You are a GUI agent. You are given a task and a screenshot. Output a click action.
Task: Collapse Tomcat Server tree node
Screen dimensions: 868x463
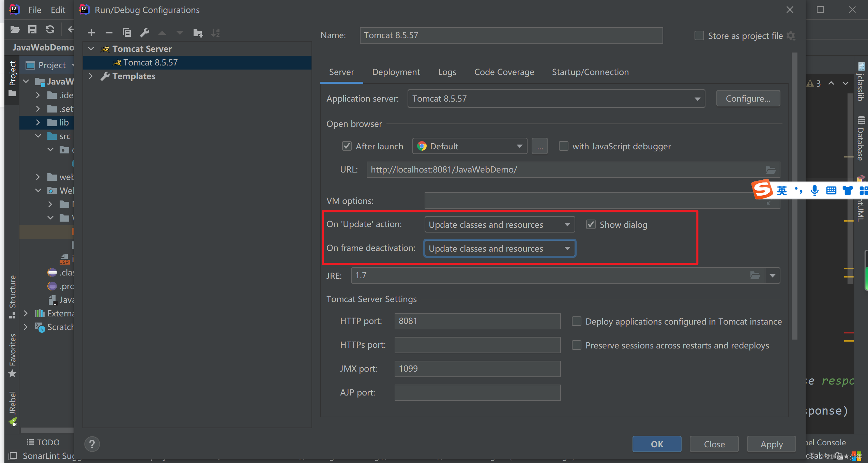[91, 49]
